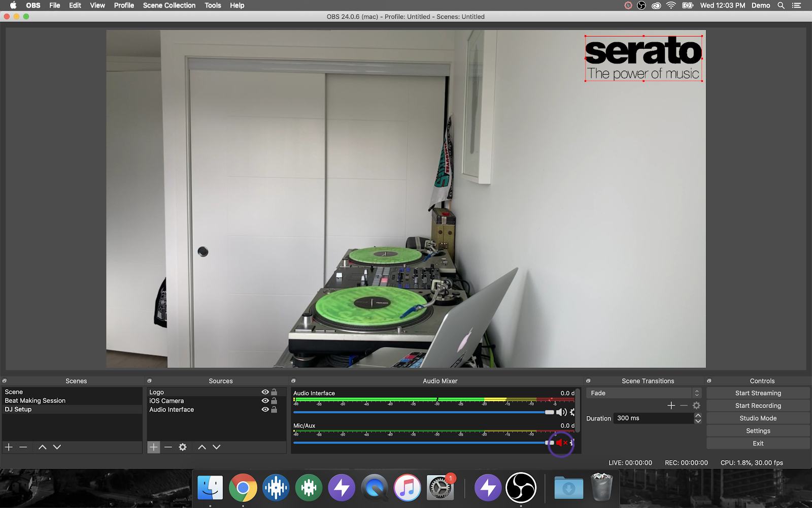Click the Audio Interface volume slider handle
This screenshot has width=812, height=508.
[550, 412]
